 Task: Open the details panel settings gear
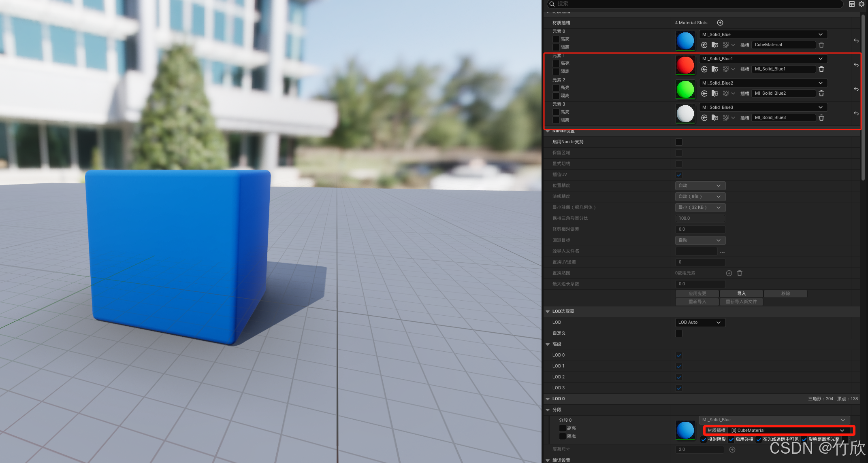pyautogui.click(x=862, y=4)
